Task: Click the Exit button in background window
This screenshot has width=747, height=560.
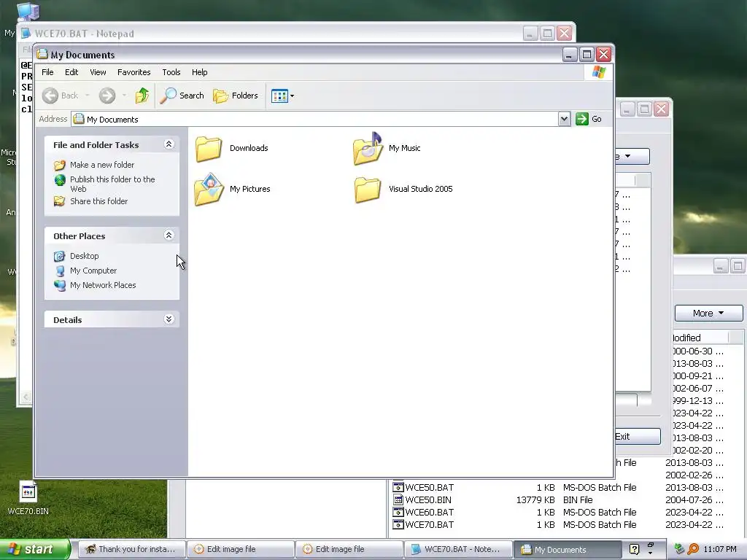Action: [638, 437]
